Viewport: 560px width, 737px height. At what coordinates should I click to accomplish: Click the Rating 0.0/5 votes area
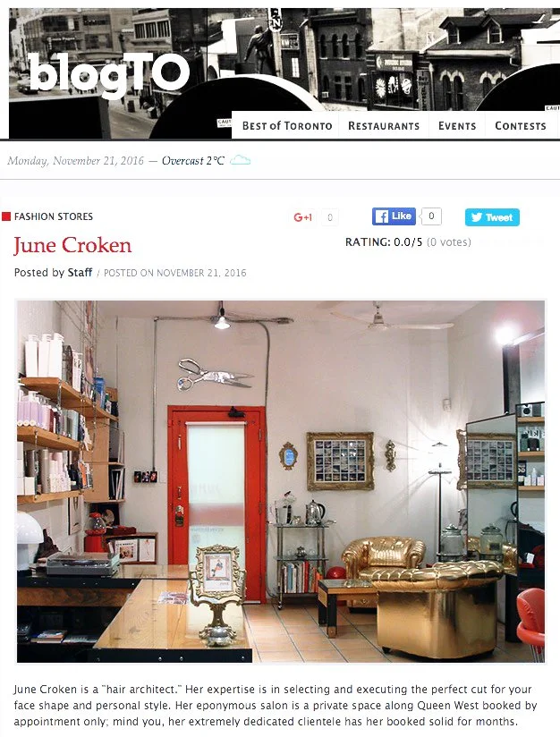coord(408,242)
